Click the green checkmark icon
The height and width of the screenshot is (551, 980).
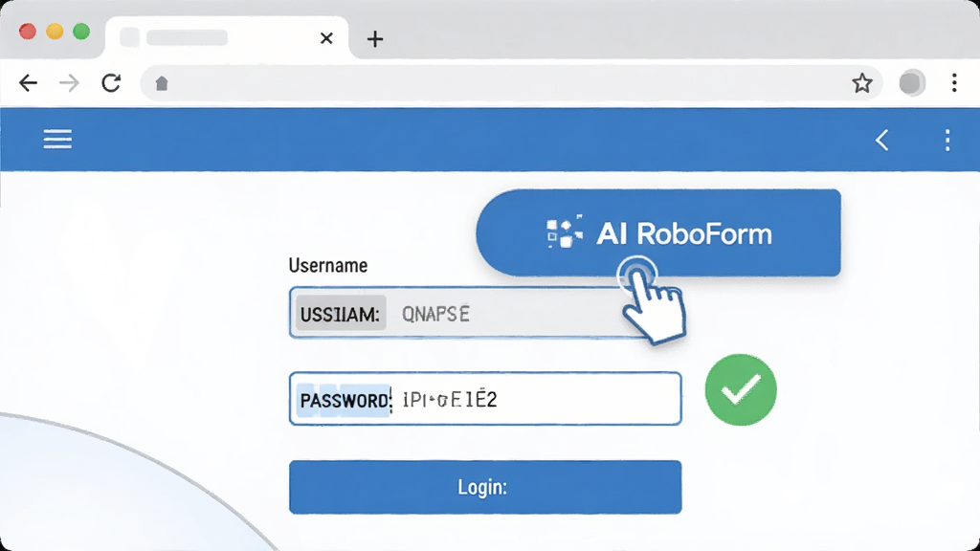click(741, 390)
